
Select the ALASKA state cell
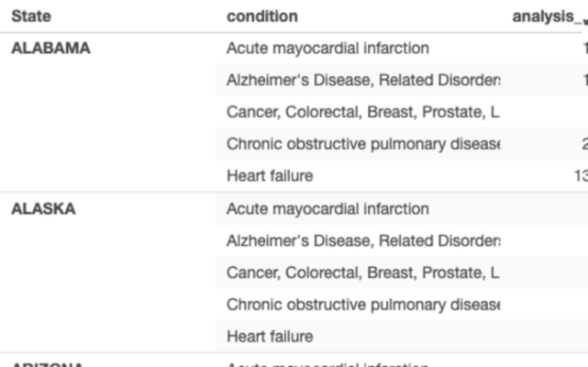pyautogui.click(x=43, y=209)
